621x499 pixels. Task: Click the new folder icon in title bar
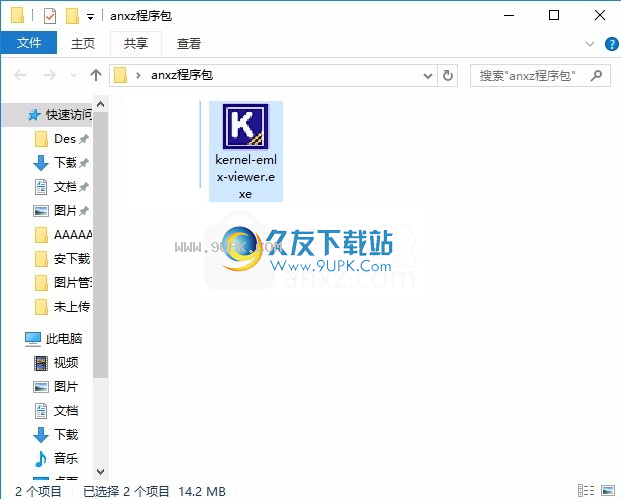[x=72, y=16]
